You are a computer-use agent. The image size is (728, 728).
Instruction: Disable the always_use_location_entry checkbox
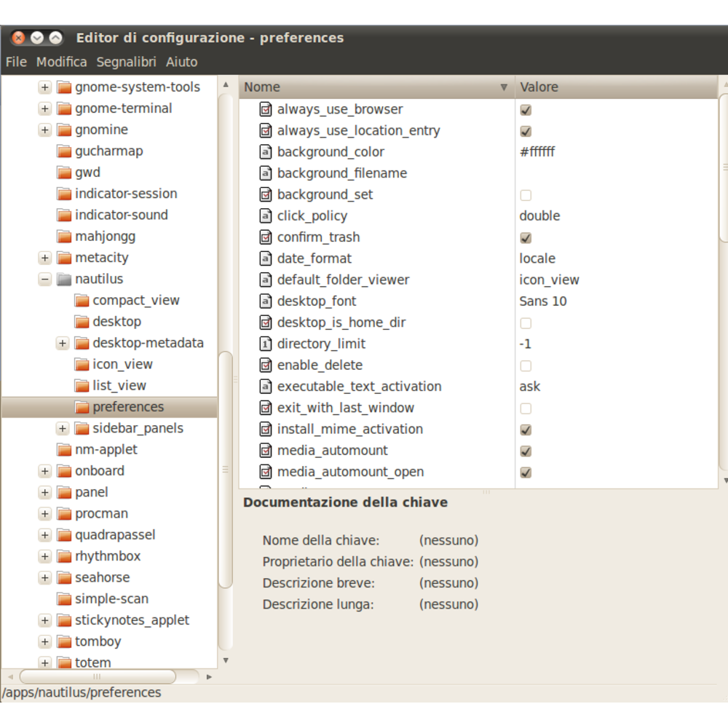pos(525,131)
